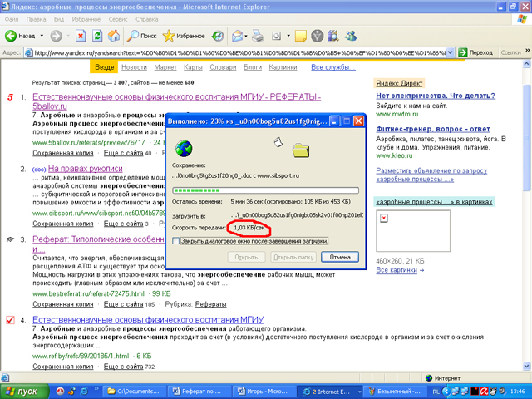Print the page using the printer icon

tap(258, 36)
